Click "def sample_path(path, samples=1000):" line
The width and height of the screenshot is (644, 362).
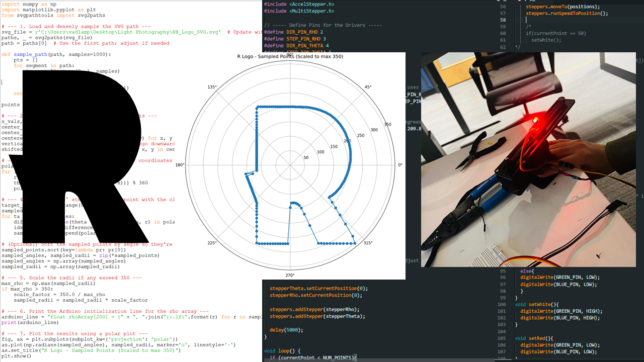point(56,54)
